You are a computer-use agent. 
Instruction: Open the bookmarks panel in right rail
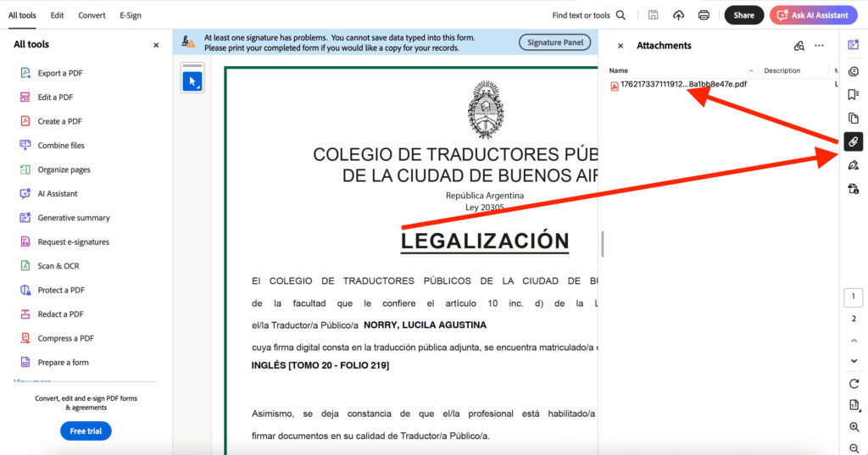[x=853, y=95]
